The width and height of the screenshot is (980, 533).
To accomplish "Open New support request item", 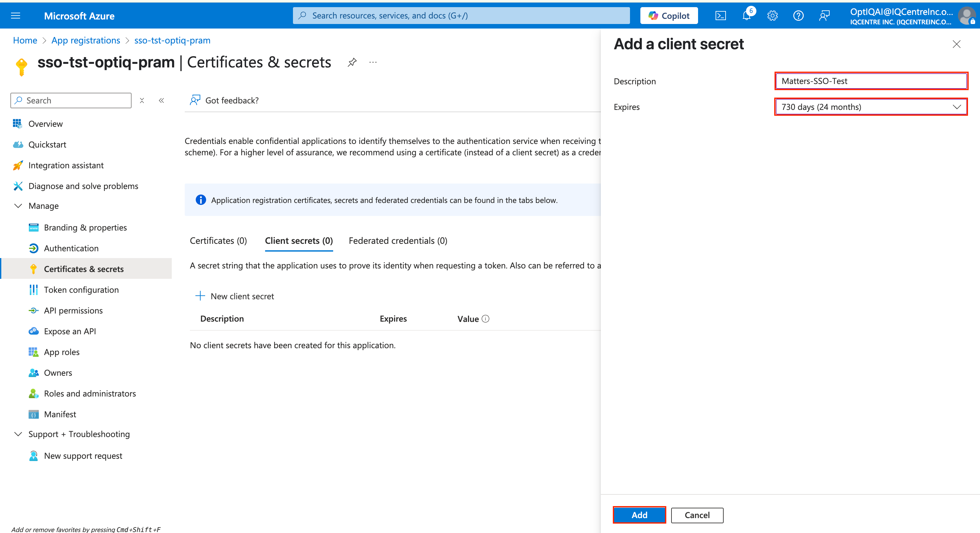I will pyautogui.click(x=83, y=456).
